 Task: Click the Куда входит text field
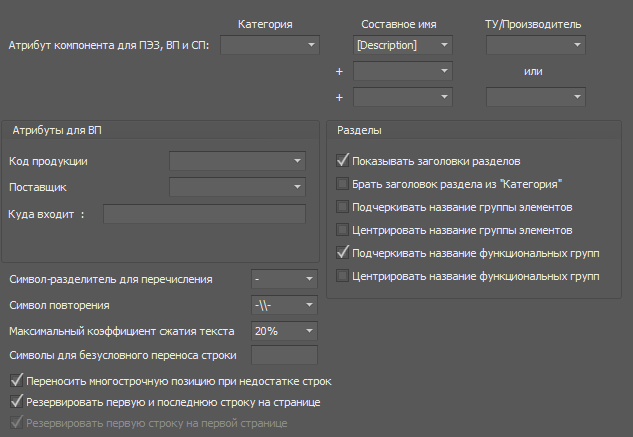[204, 214]
